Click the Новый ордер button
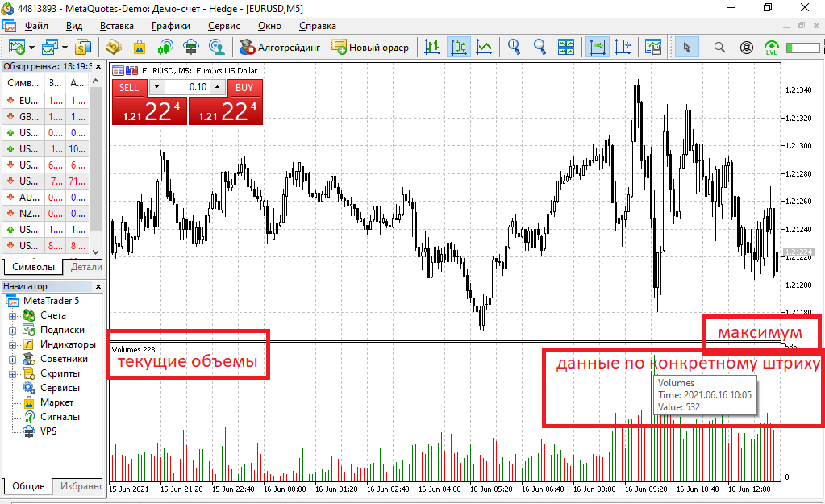The image size is (825, 504). coord(370,47)
